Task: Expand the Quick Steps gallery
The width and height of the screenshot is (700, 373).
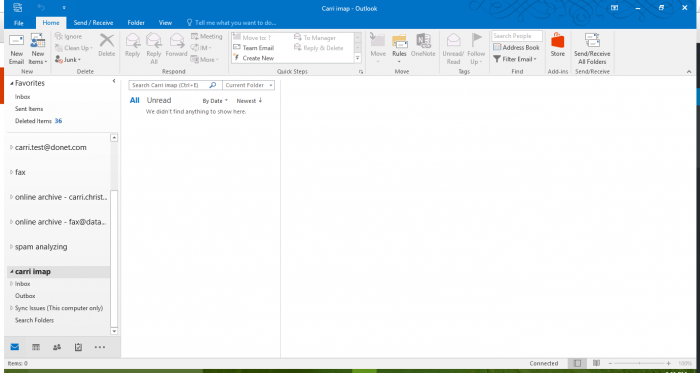Action: coord(358,58)
